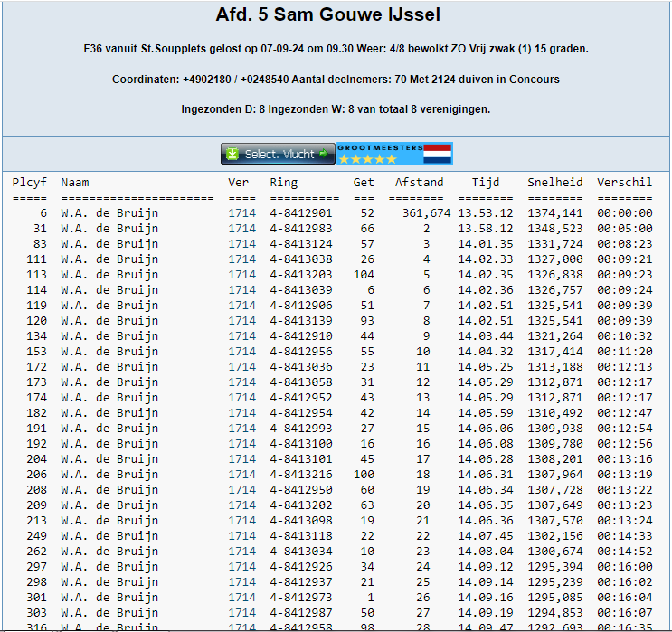Select ring number 4-8412910
Viewport: 672px width, 632px height.
pyautogui.click(x=301, y=336)
